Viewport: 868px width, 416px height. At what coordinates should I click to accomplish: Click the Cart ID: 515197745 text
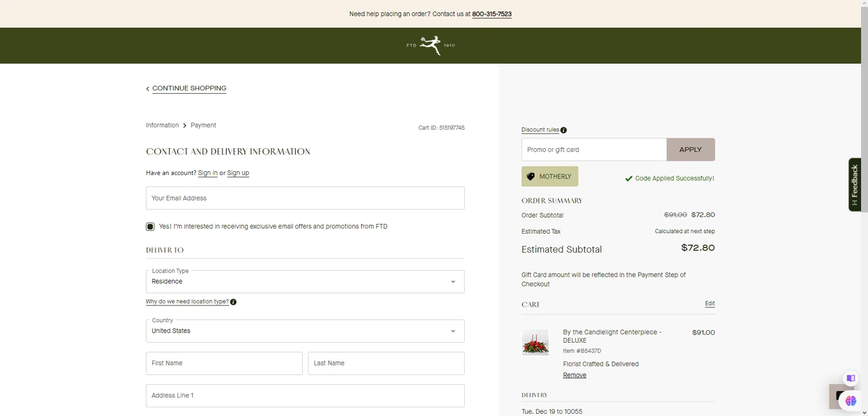(442, 128)
